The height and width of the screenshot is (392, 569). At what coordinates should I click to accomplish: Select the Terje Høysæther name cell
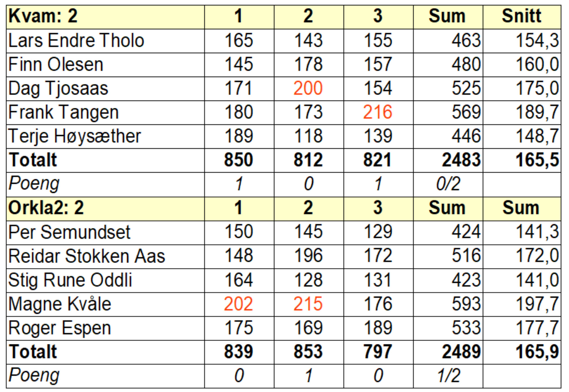[x=75, y=137]
